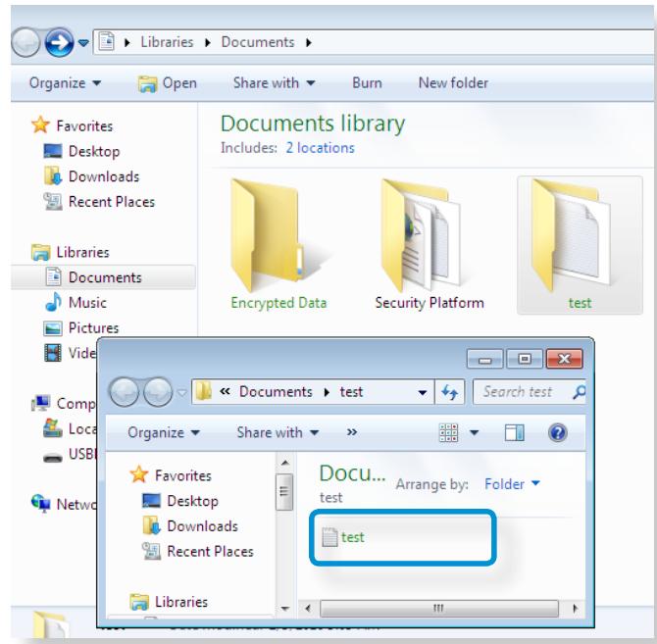Viewport: 657px width, 644px height.
Task: Click horizontal scrollbar left arrow in test window
Action: pyautogui.click(x=308, y=608)
